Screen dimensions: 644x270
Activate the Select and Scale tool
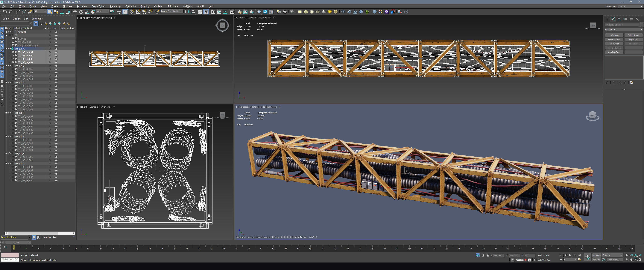(x=87, y=12)
